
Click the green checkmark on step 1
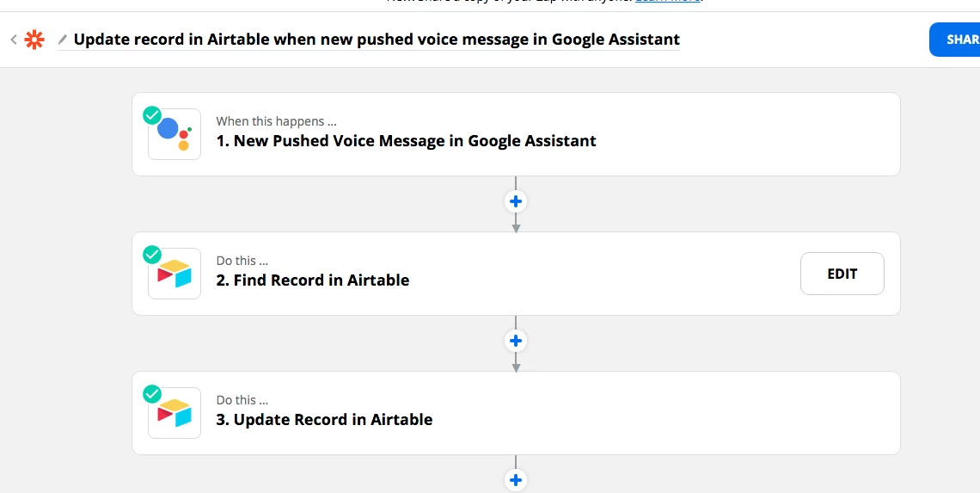pos(152,115)
